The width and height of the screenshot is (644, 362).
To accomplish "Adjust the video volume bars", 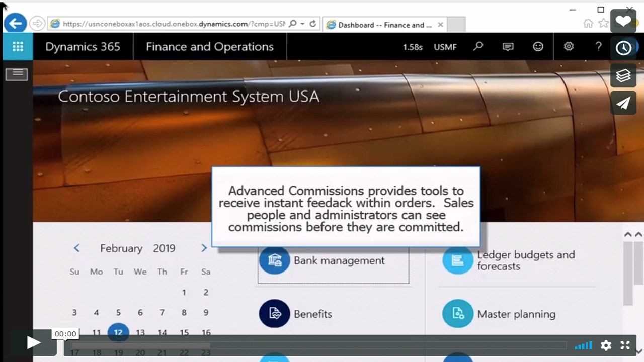I will (584, 345).
